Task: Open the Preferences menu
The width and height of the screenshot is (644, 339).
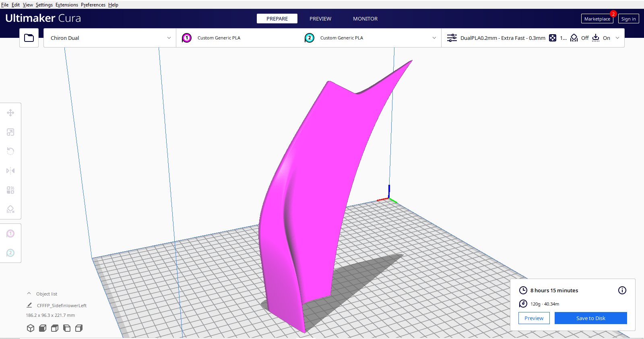Action: [93, 5]
